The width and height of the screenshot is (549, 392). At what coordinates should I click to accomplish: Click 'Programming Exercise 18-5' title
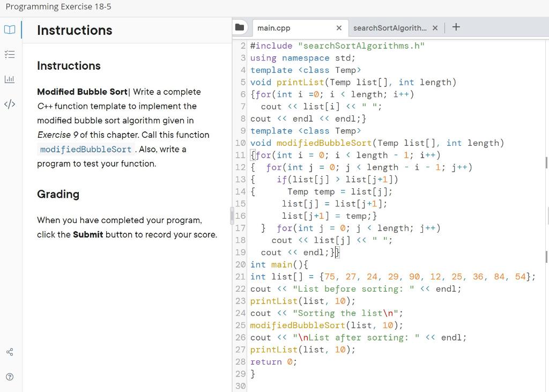[x=58, y=6]
